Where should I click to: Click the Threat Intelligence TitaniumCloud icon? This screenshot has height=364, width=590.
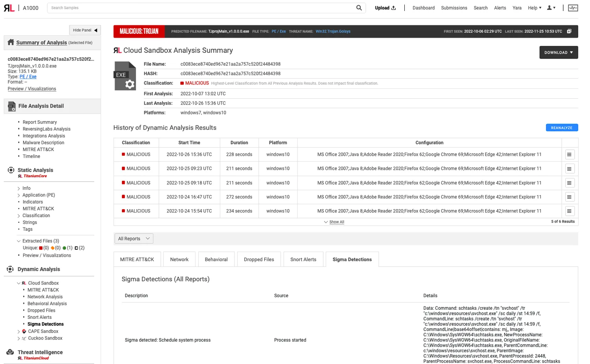(x=9, y=352)
